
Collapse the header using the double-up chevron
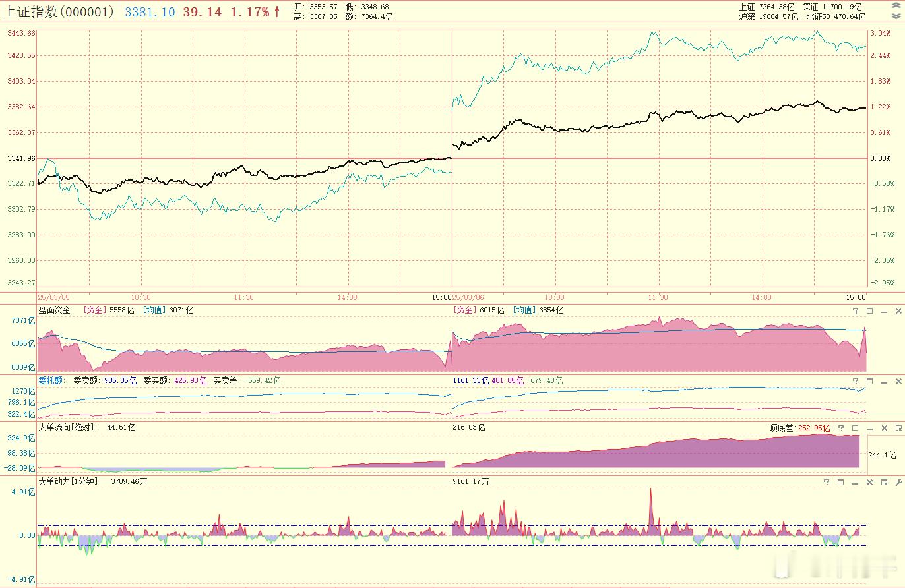pos(895,6)
